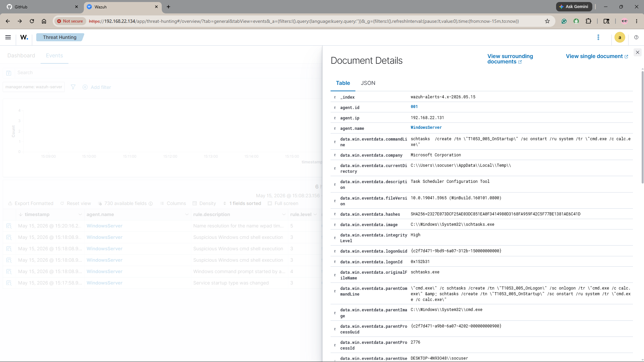The height and width of the screenshot is (362, 644).
Task: Open the 1 fields sorted menu
Action: (242, 203)
